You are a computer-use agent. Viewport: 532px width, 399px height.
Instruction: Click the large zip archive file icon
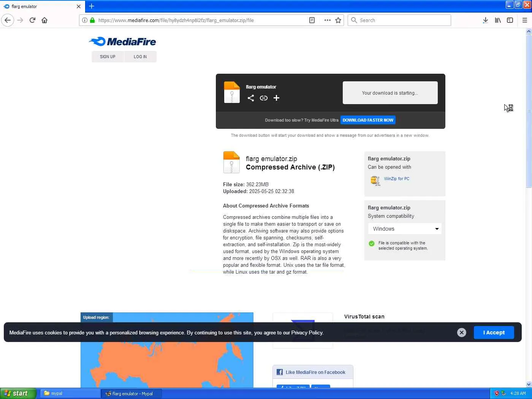point(231,162)
